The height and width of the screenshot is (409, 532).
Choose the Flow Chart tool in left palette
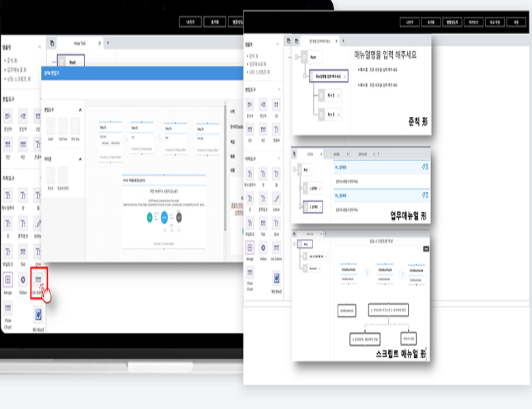click(x=8, y=310)
